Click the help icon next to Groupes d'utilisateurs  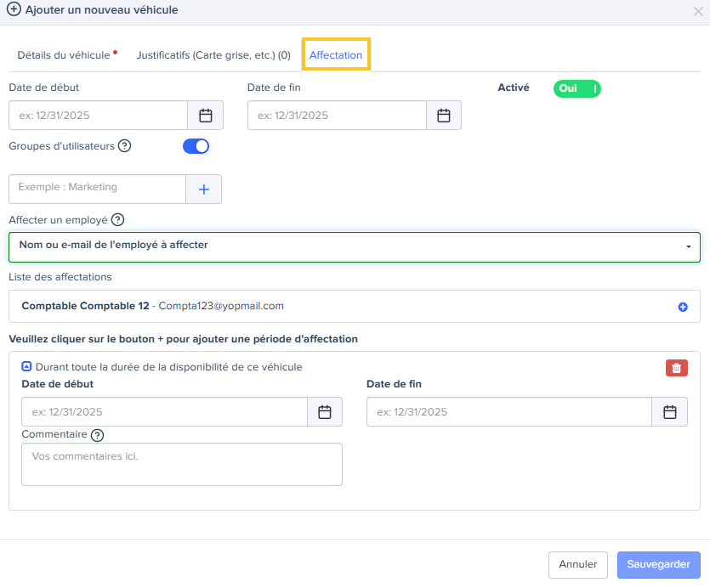125,146
